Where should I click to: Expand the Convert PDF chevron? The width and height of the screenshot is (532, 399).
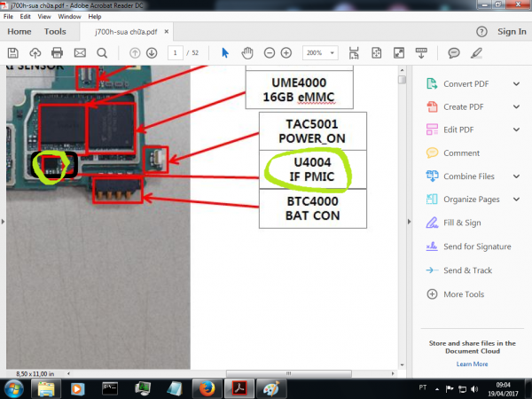(x=516, y=84)
